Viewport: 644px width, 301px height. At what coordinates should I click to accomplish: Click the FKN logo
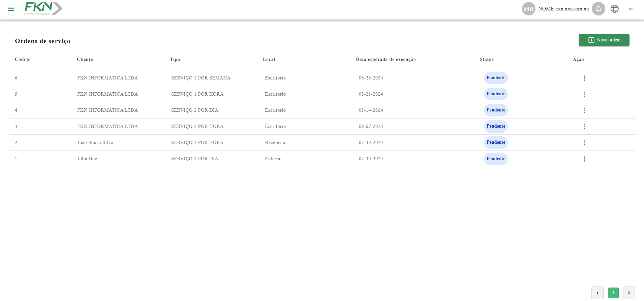point(43,9)
